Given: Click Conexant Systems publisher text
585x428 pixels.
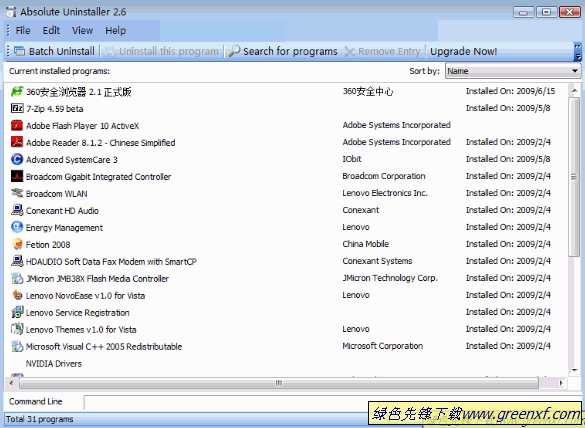Looking at the screenshot, I should pyautogui.click(x=377, y=261).
